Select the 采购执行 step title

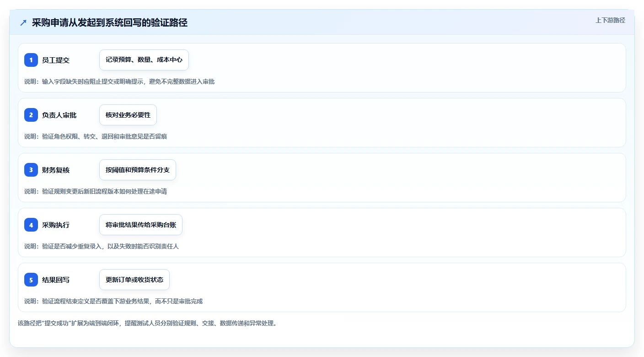click(x=56, y=225)
